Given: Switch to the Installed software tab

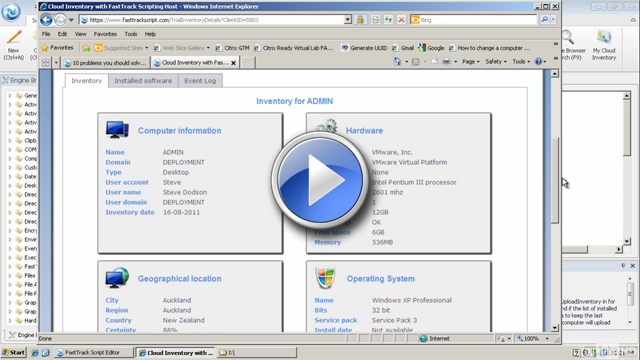Looking at the screenshot, I should (x=143, y=81).
